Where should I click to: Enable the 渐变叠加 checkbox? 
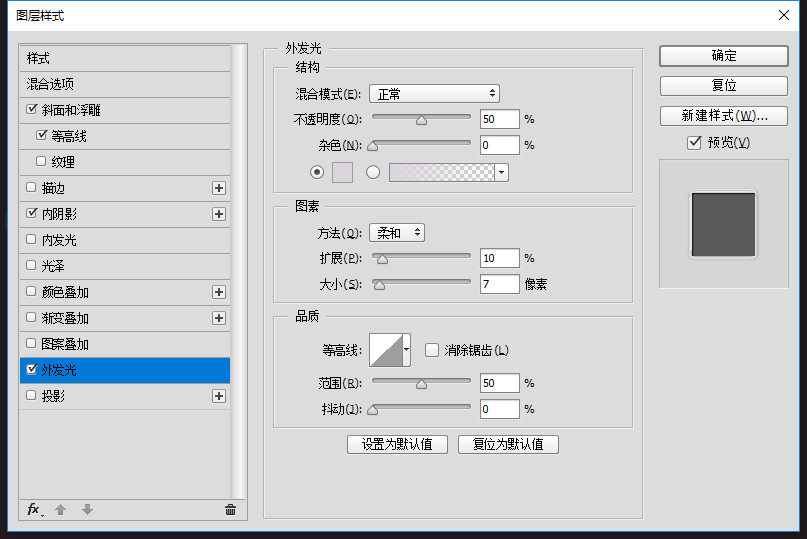[31, 317]
